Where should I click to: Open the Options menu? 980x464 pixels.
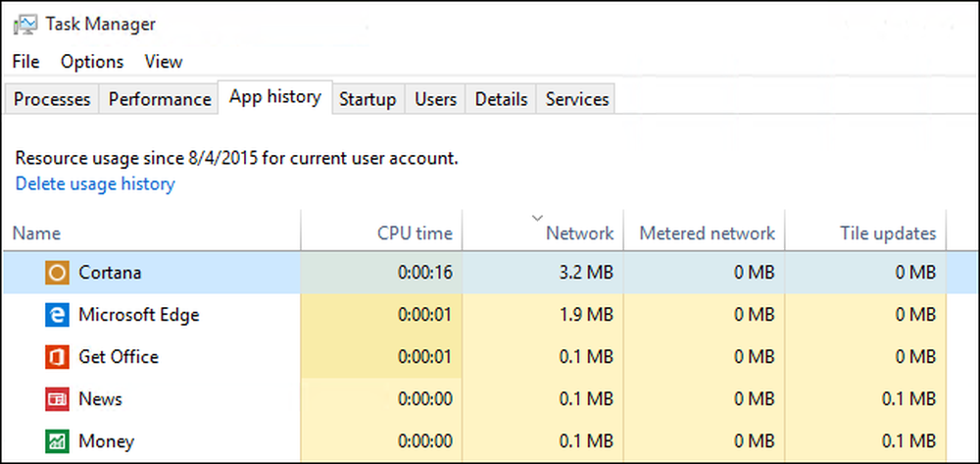click(x=92, y=62)
